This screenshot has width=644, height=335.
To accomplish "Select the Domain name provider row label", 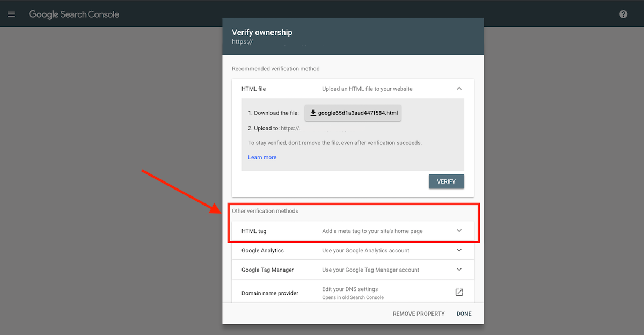I will 270,293.
